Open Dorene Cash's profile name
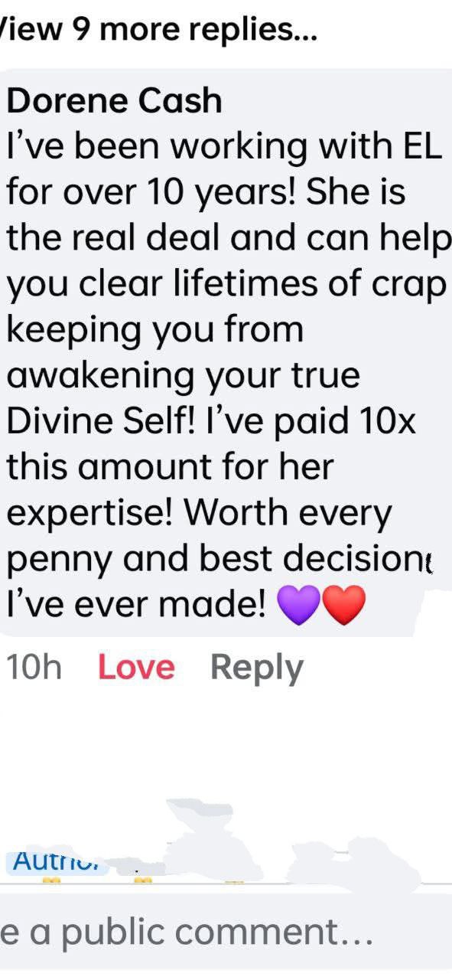The width and height of the screenshot is (452, 980). [115, 100]
